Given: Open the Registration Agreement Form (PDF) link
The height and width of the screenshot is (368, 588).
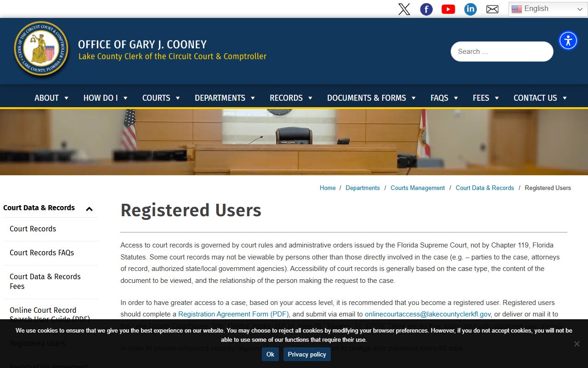Looking at the screenshot, I should pos(233,314).
